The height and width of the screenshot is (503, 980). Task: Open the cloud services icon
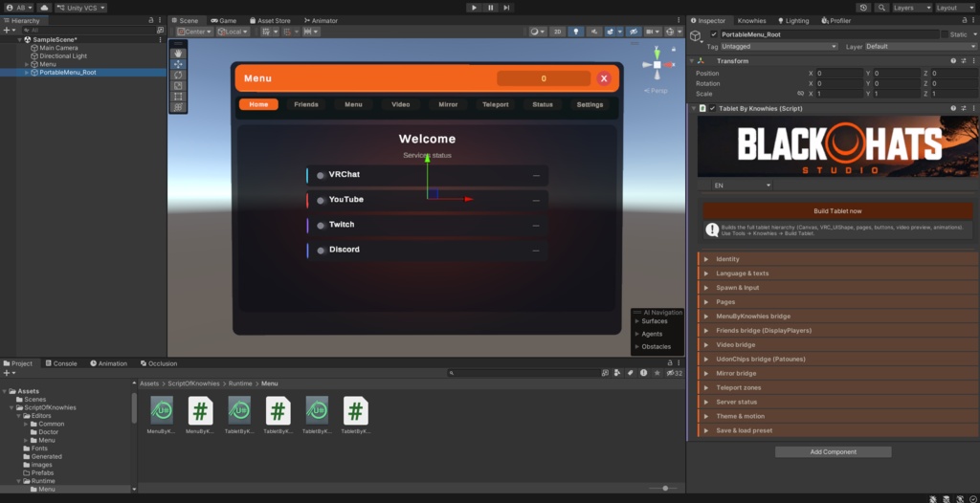click(x=44, y=8)
